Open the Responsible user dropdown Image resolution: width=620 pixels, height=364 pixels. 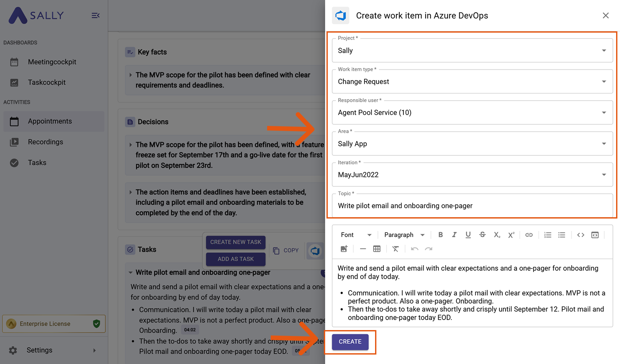472,113
